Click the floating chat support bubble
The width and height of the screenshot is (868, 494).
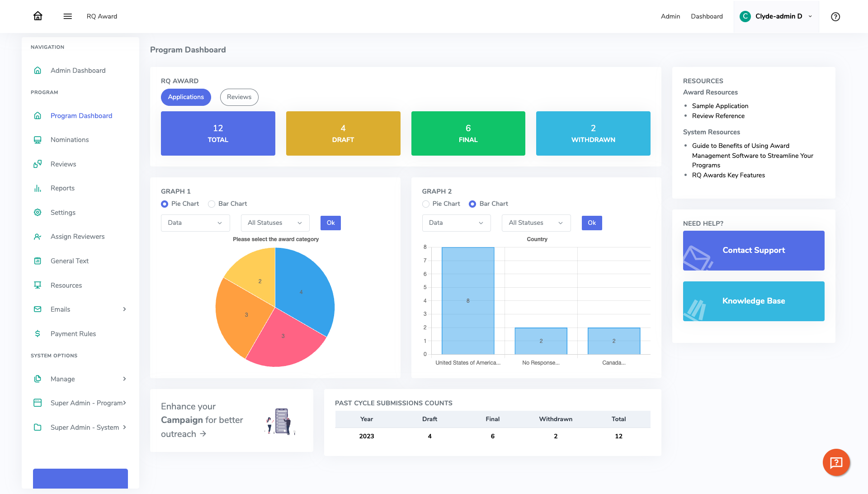[836, 462]
